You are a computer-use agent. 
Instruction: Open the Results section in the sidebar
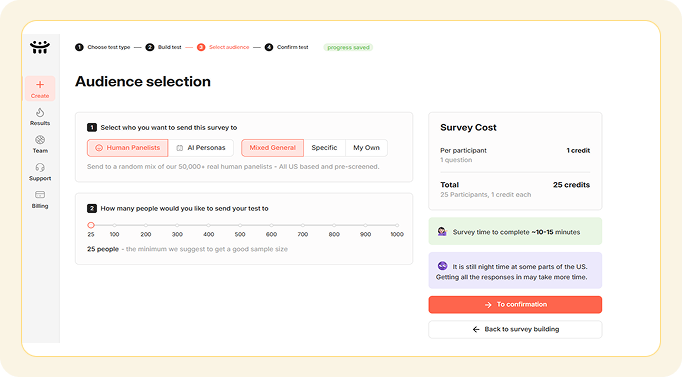click(x=40, y=117)
